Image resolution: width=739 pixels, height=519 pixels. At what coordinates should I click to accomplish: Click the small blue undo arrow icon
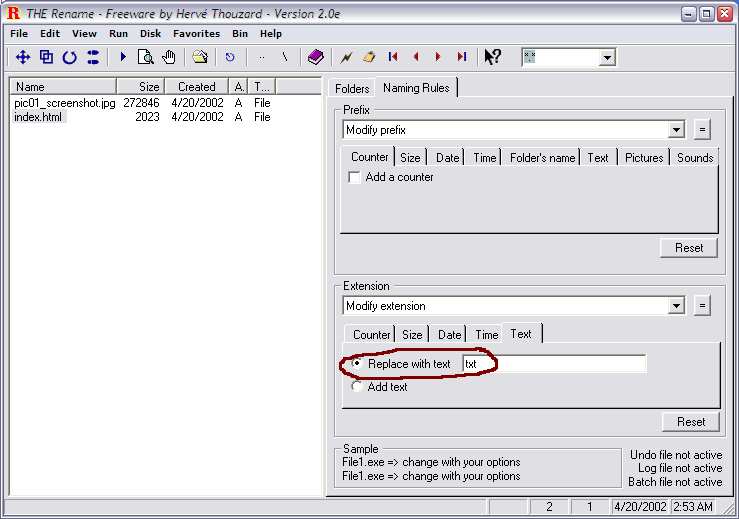point(230,57)
